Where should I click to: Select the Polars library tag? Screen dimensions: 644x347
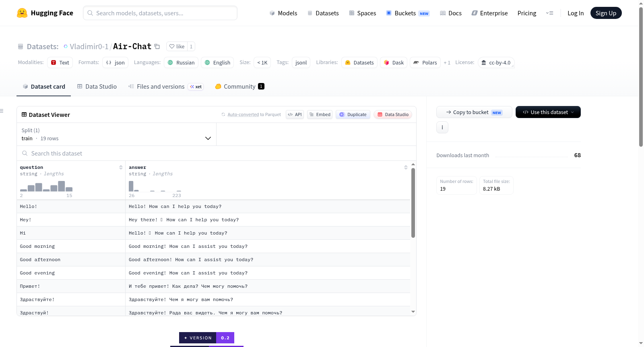coord(425,62)
